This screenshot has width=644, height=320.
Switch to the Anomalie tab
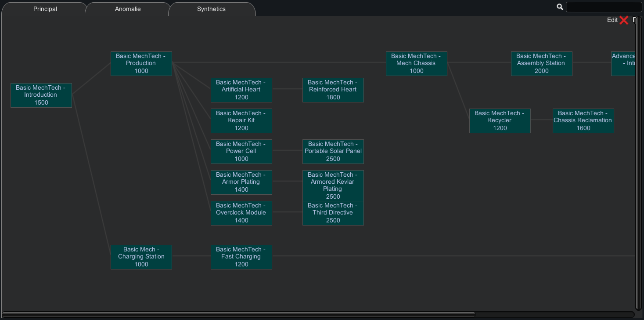pos(128,9)
